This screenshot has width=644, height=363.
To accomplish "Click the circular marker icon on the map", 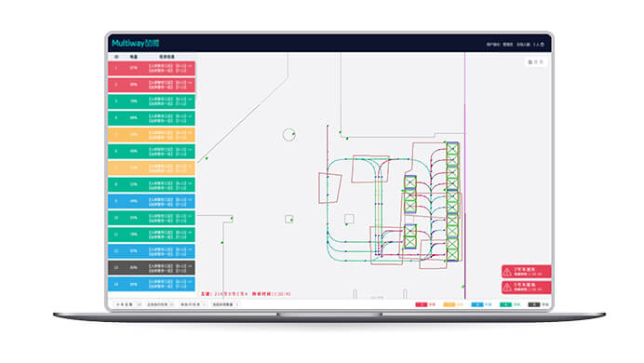I will 289,135.
